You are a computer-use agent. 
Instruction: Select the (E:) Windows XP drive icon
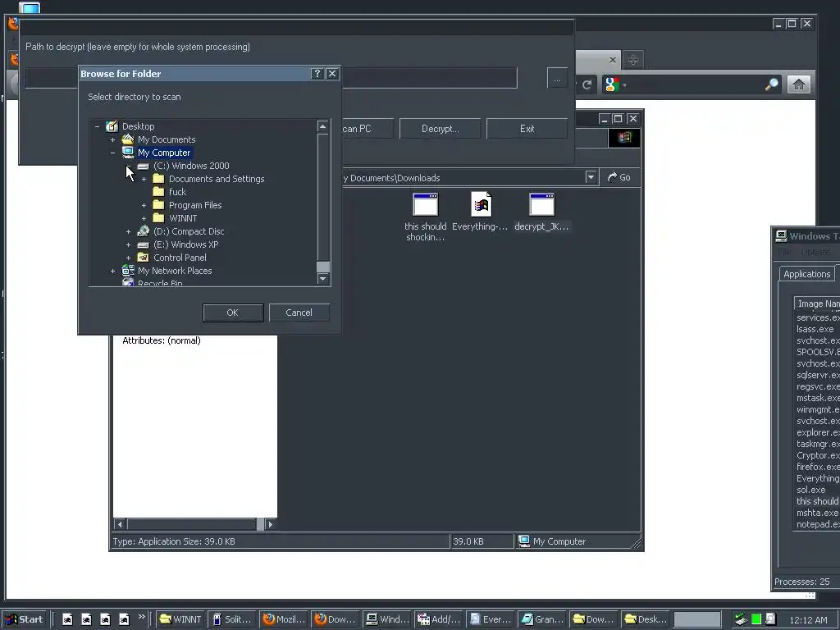click(x=143, y=244)
